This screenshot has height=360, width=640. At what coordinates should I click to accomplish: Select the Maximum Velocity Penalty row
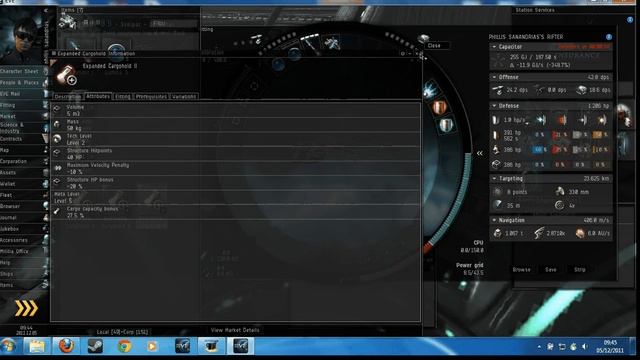coord(236,169)
